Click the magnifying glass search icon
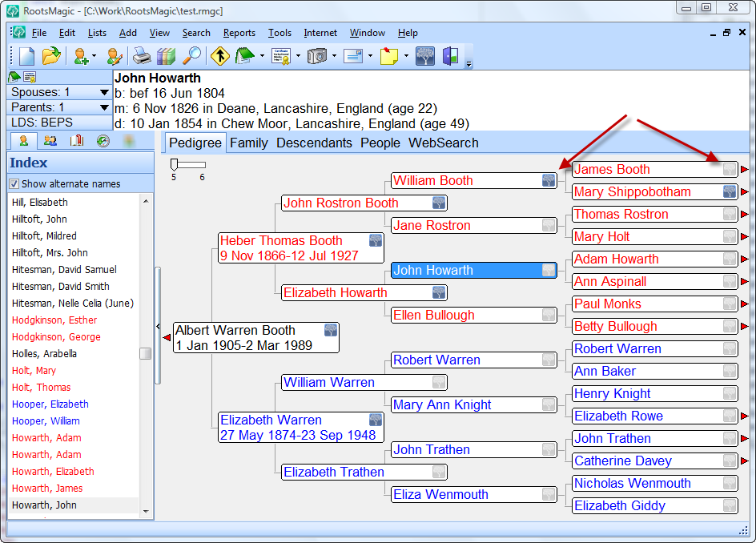Viewport: 756px width, 543px height. [x=192, y=56]
